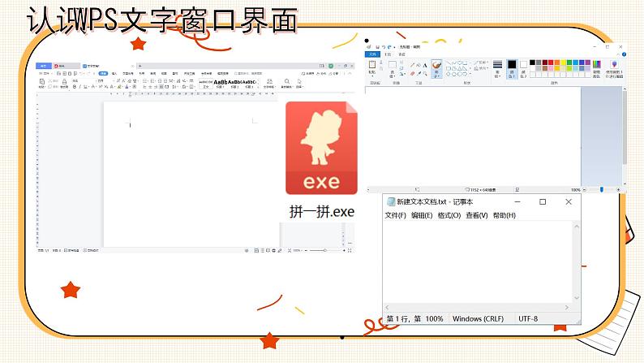644x363 pixels.
Task: Open the 编辑(E) menu in Notepad
Action: coord(422,215)
